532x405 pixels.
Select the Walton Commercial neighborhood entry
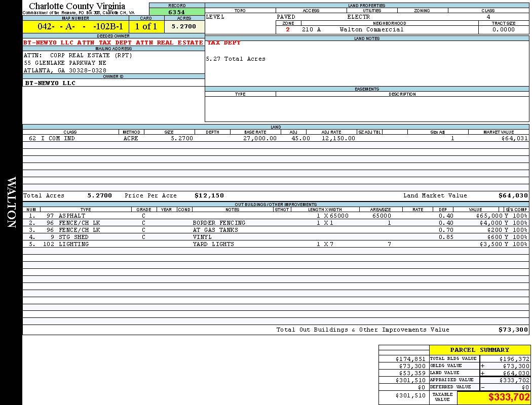pyautogui.click(x=371, y=29)
